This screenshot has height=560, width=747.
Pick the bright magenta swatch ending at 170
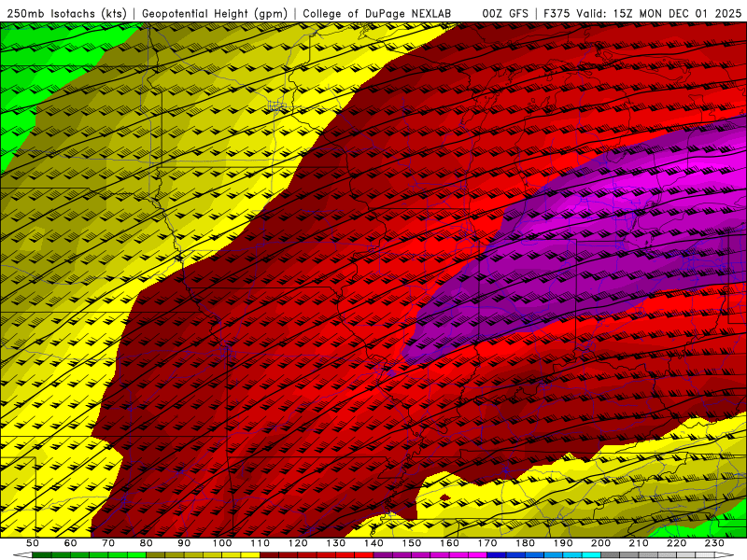477,554
